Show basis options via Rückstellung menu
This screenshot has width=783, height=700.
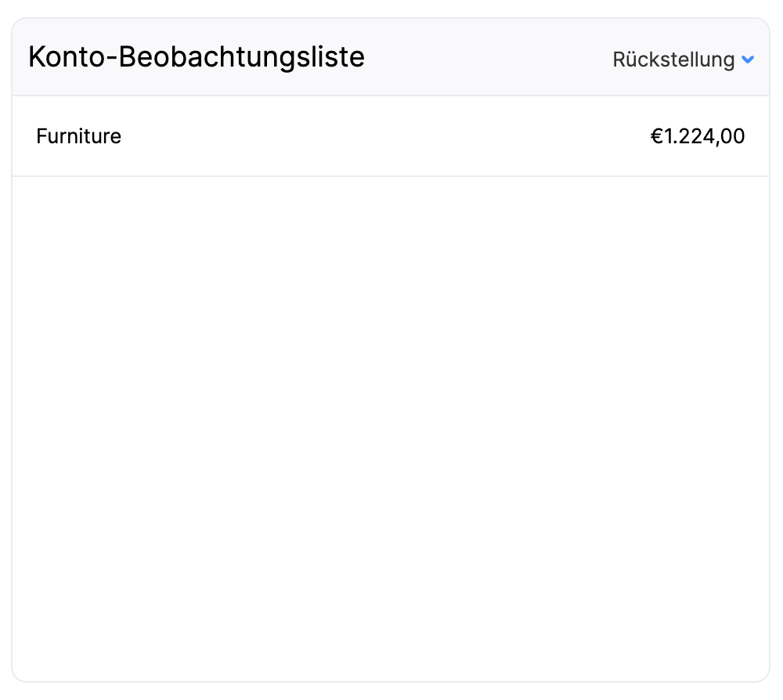click(682, 60)
